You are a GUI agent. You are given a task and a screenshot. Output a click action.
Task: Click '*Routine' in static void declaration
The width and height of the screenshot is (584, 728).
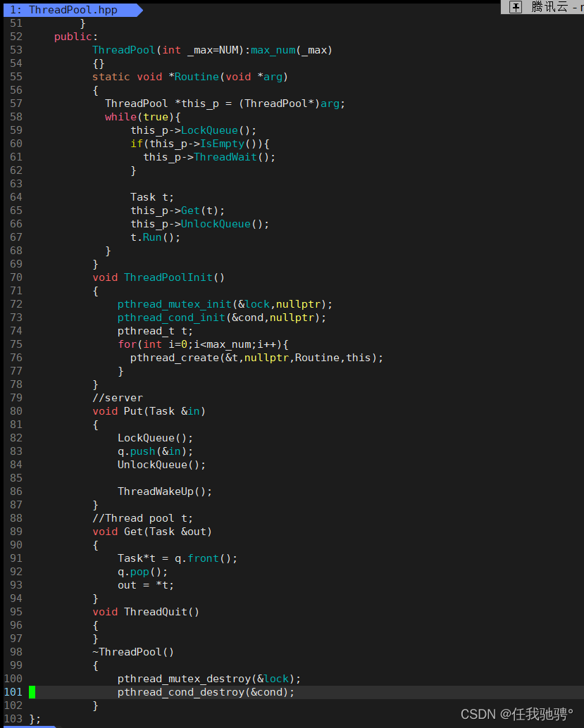193,77
